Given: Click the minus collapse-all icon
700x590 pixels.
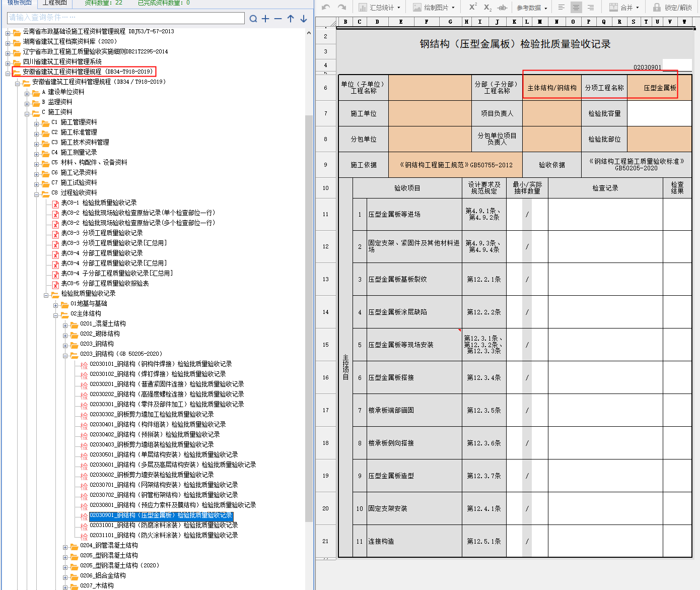Looking at the screenshot, I should [x=277, y=19].
